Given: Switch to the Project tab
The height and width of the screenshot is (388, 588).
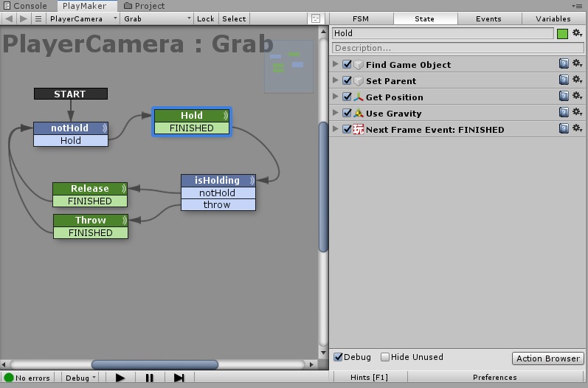Looking at the screenshot, I should (x=145, y=6).
